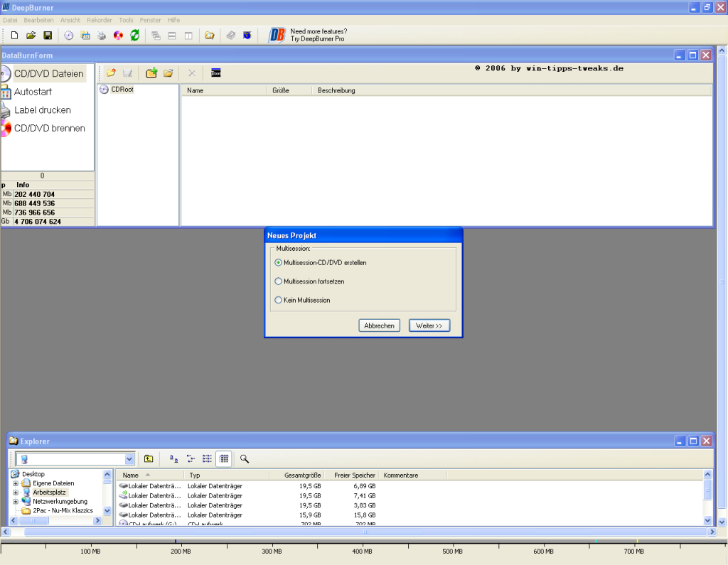The width and height of the screenshot is (728, 565).
Task: Click the Abbrechen button in the Neues Projekt dialog
Action: tap(380, 325)
